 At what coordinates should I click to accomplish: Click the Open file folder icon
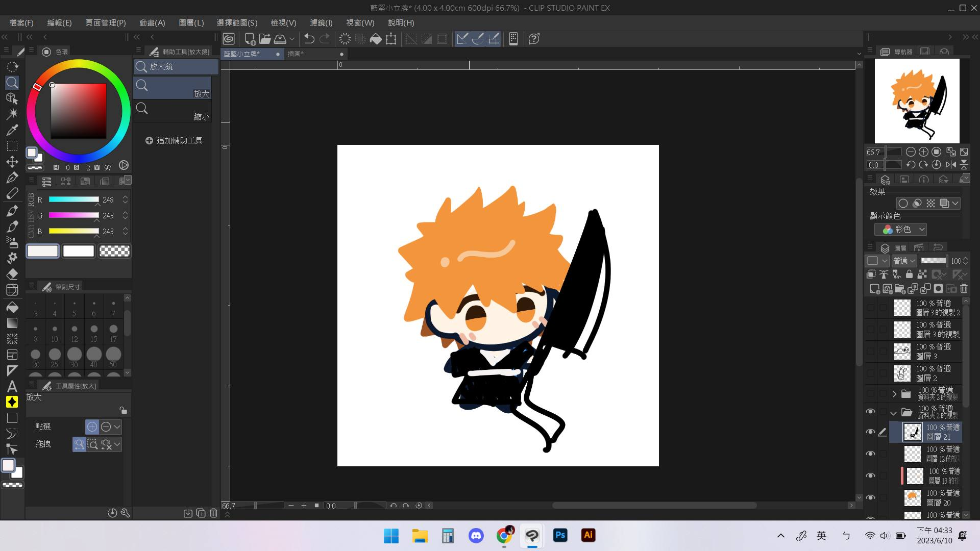pos(265,39)
